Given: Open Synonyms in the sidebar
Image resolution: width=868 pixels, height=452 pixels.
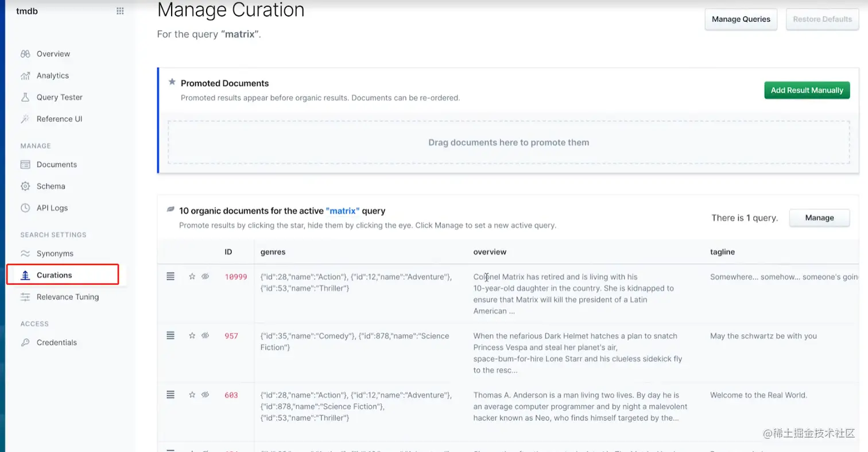Looking at the screenshot, I should (55, 253).
